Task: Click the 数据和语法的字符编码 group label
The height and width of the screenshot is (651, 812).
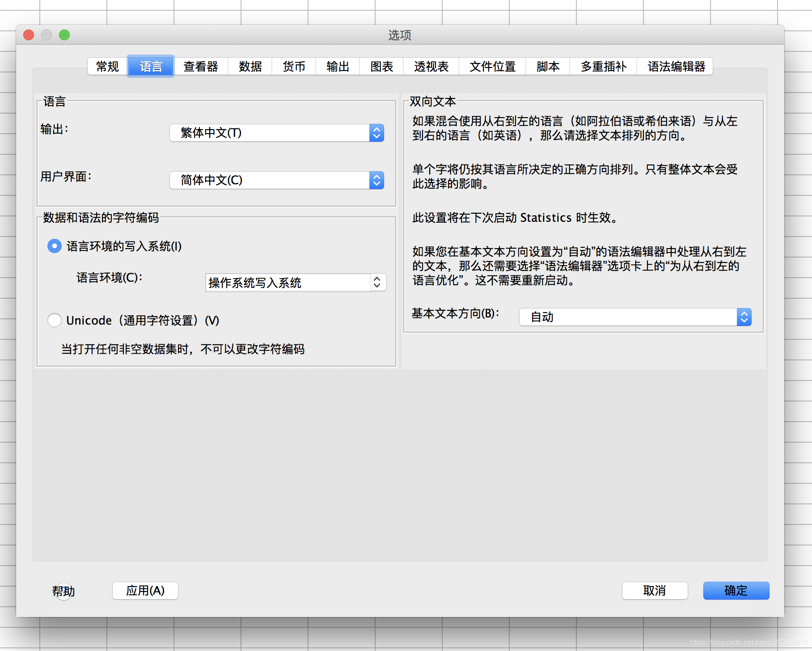Action: point(101,218)
